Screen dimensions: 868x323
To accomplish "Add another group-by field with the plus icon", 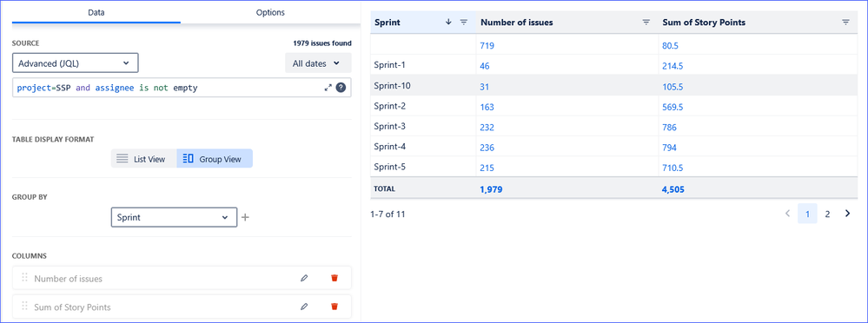I will point(245,217).
